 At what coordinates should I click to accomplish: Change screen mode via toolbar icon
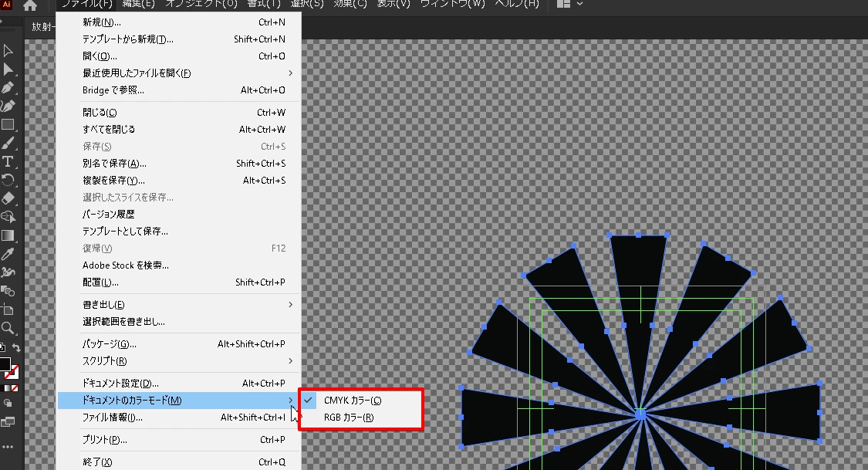tap(8, 422)
